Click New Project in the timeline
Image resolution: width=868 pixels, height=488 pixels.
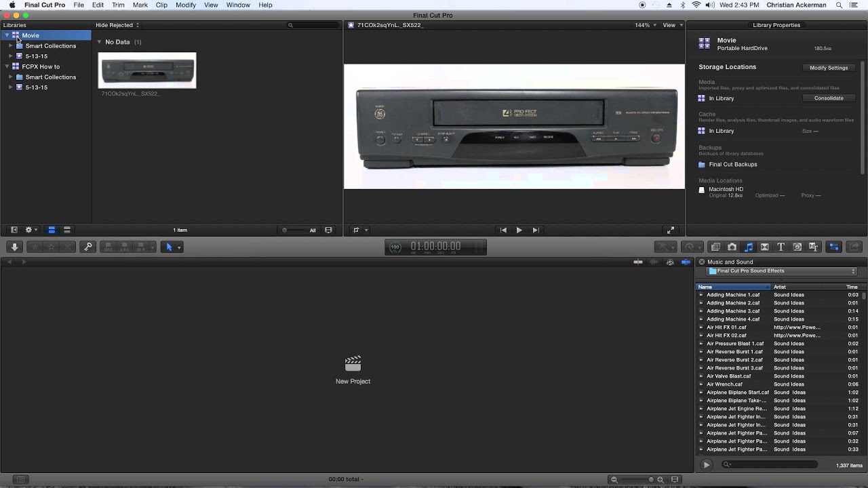[353, 370]
